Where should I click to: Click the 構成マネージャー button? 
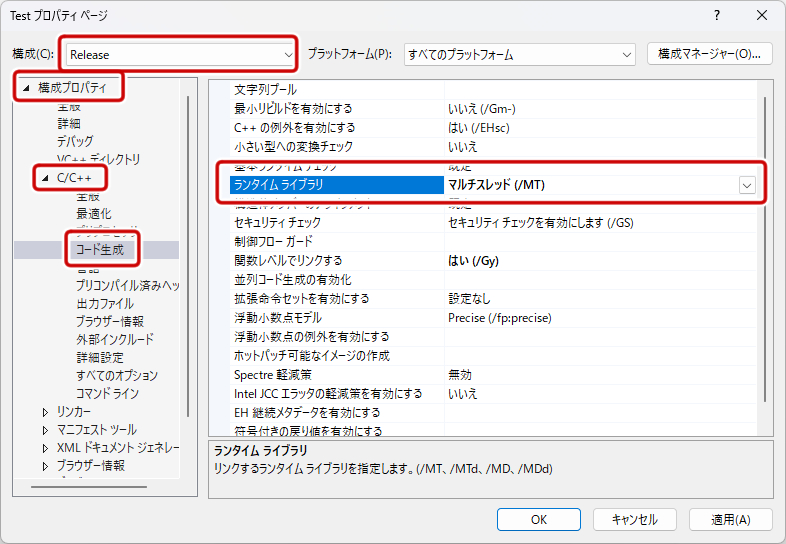[x=709, y=54]
